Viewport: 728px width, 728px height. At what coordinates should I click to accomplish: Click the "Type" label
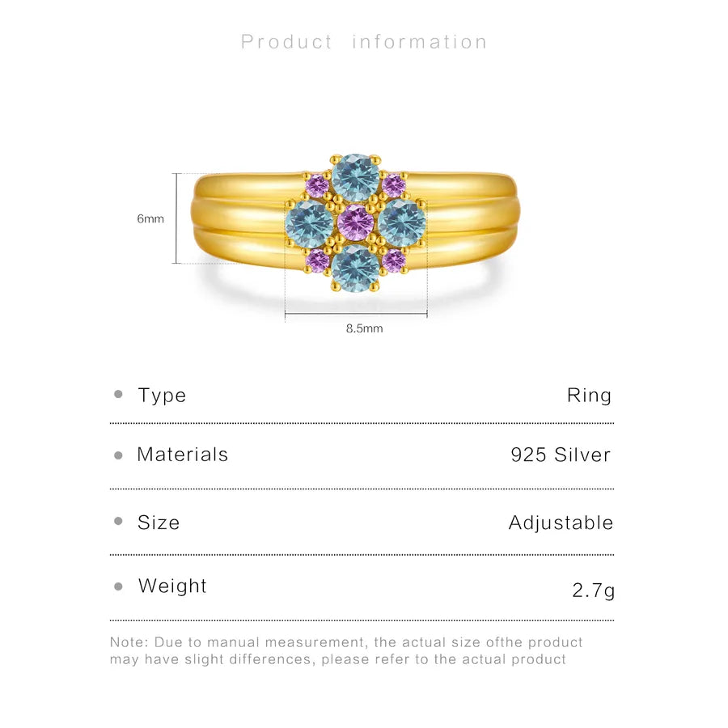click(162, 396)
